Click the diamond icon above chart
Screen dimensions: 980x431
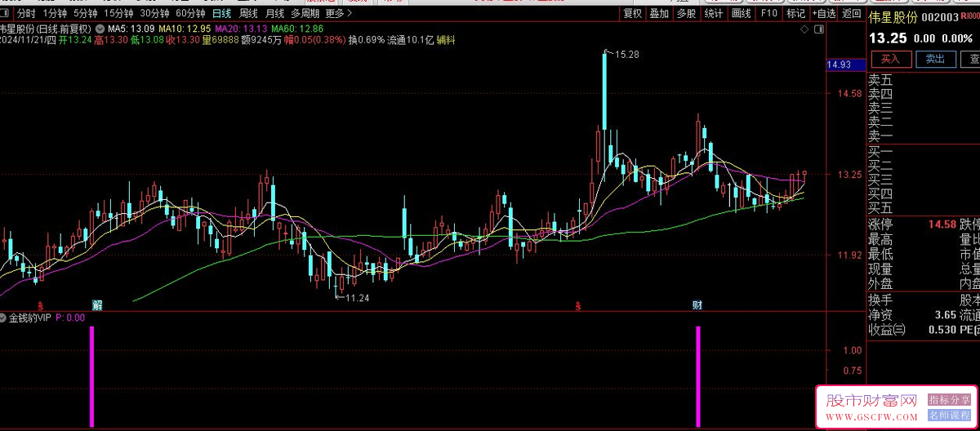(805, 29)
